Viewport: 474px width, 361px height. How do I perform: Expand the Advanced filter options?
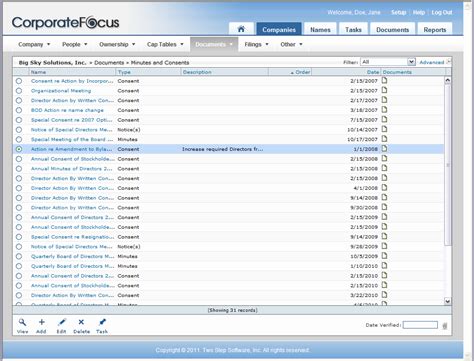(435, 62)
